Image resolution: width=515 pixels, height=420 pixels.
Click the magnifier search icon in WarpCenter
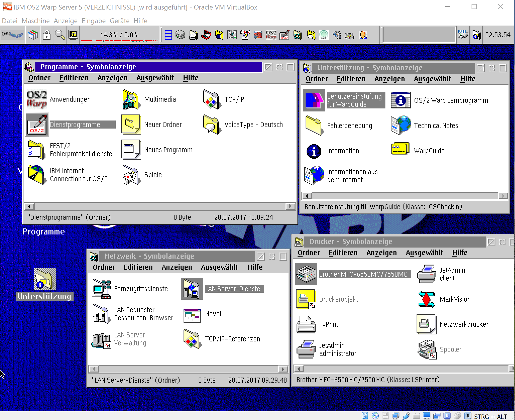[60, 35]
